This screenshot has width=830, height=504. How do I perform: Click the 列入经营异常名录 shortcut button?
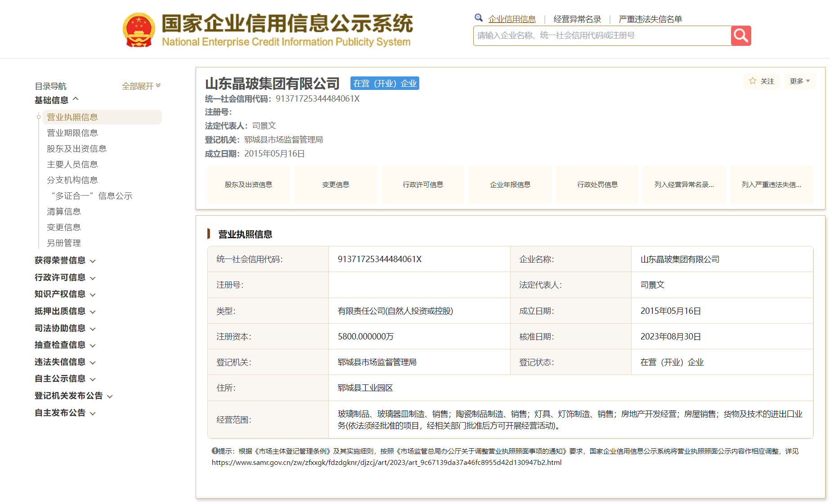(684, 184)
